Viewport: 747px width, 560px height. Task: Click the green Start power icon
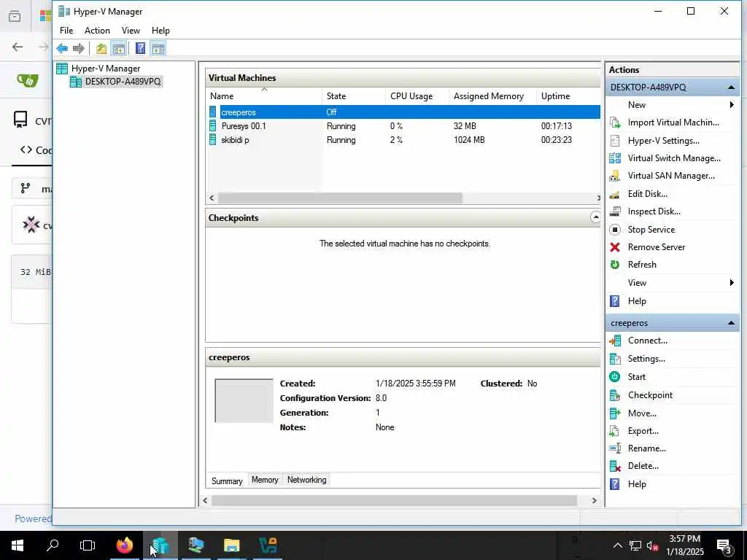pos(615,377)
